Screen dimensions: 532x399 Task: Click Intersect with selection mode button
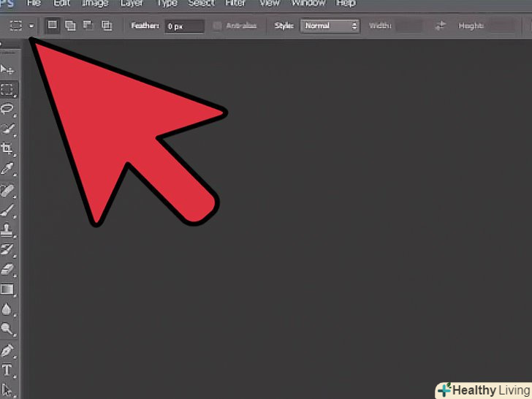[x=107, y=26]
